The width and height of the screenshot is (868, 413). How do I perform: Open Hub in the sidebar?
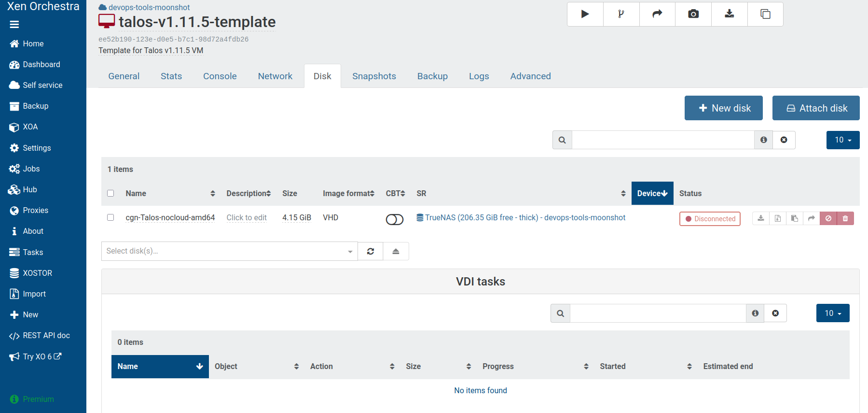coord(23,189)
